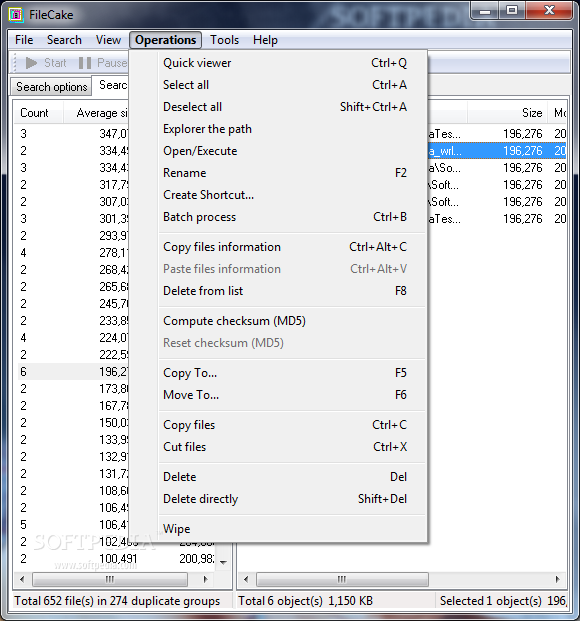Open the Search menu

[x=64, y=40]
